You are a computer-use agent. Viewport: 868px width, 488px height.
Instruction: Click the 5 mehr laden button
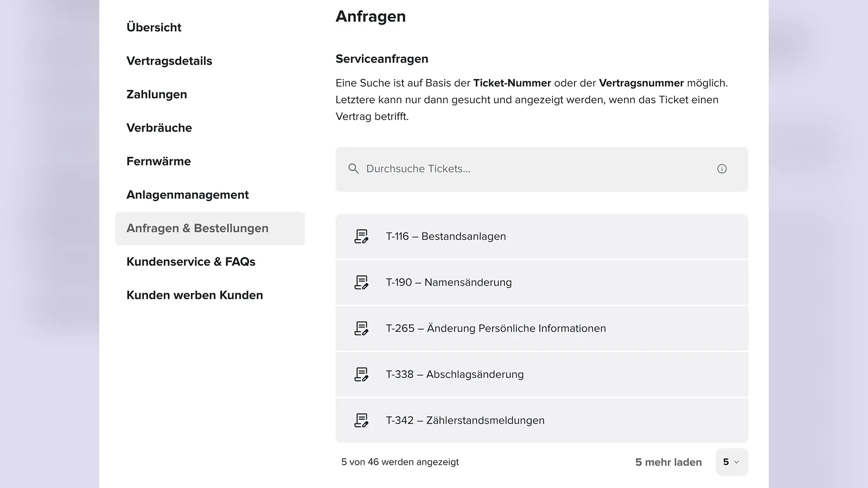668,462
